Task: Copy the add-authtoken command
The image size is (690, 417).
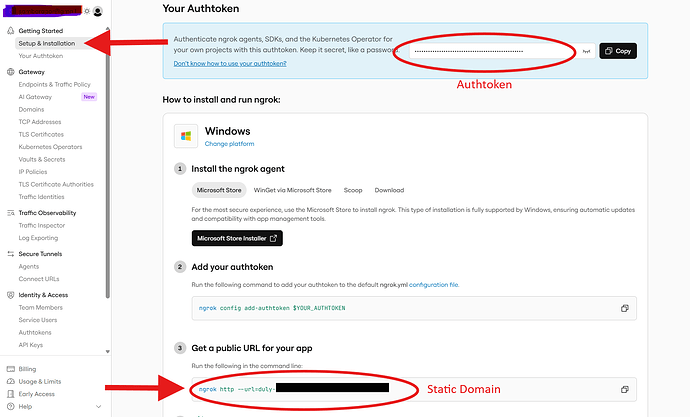Action: [624, 308]
